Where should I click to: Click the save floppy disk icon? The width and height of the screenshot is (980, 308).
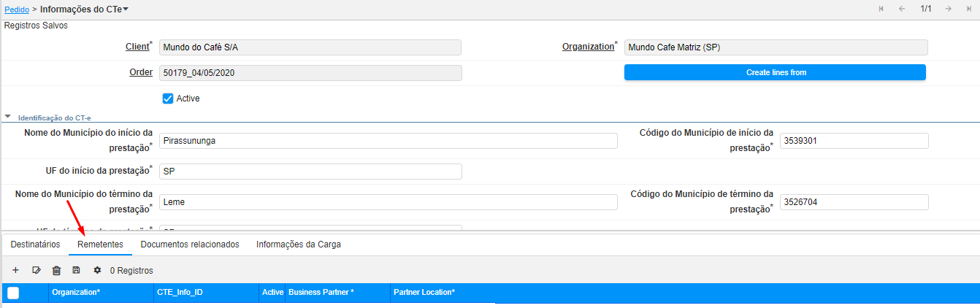[76, 270]
